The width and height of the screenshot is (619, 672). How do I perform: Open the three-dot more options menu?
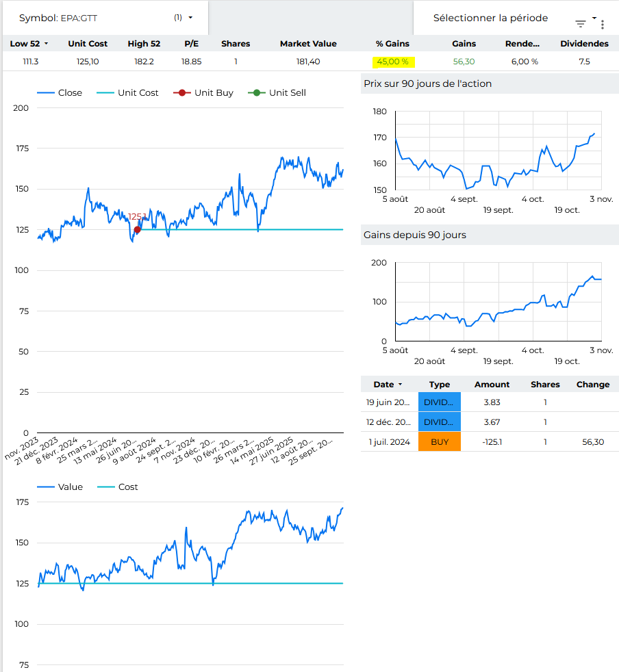603,25
